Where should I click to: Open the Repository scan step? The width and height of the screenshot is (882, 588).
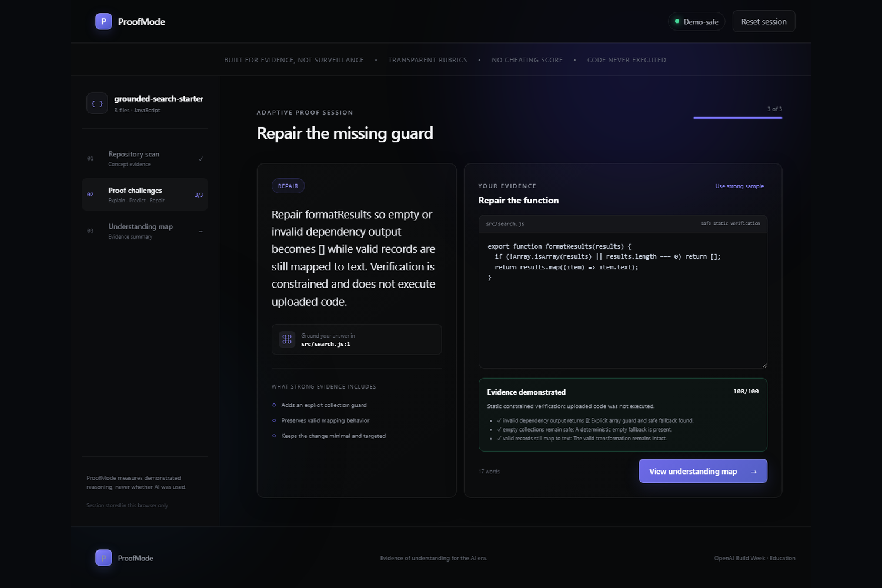(x=145, y=159)
